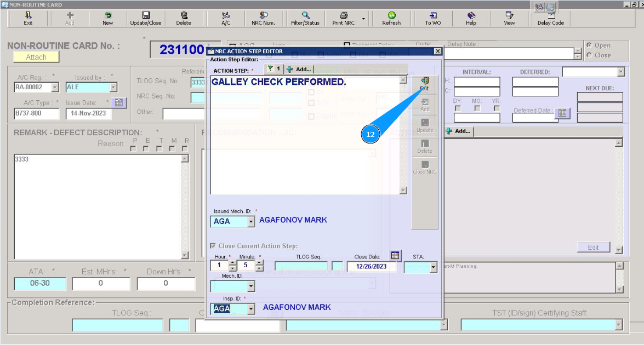Open the A/C toolbar icon

pos(226,19)
